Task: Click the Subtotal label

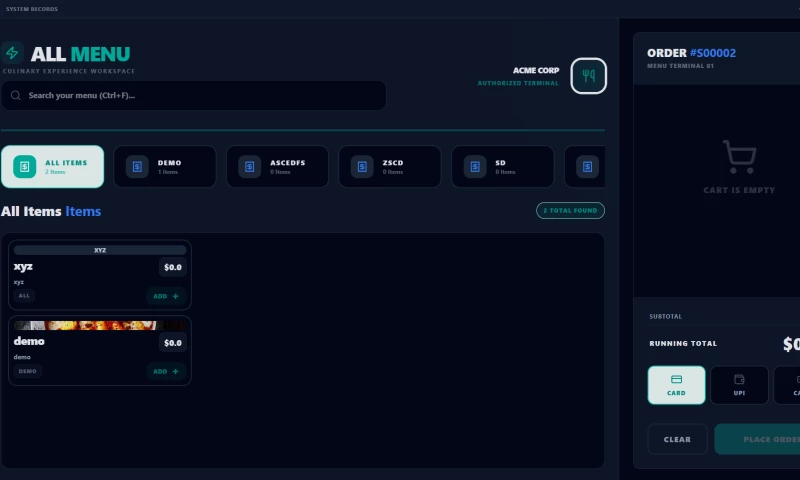Action: 665,316
